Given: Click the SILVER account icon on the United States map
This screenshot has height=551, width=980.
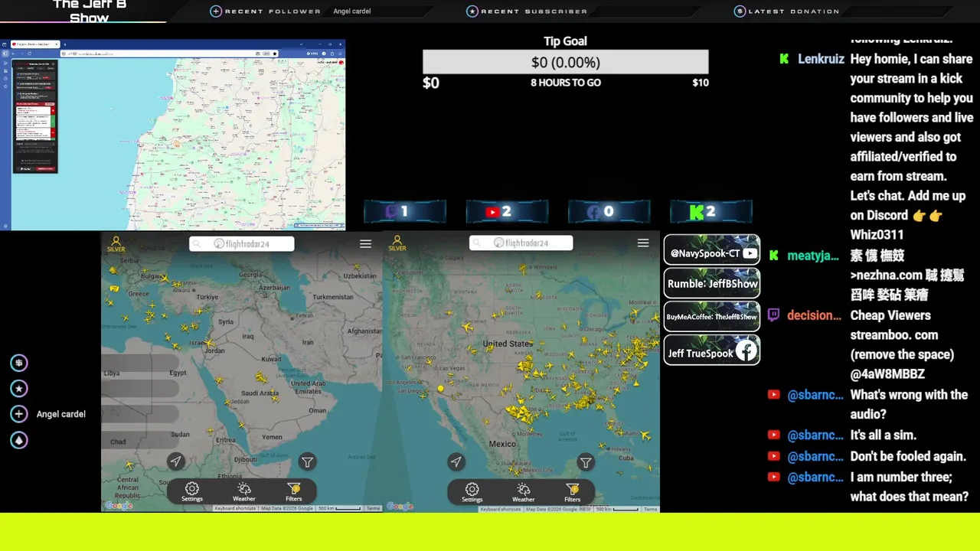Looking at the screenshot, I should tap(397, 243).
